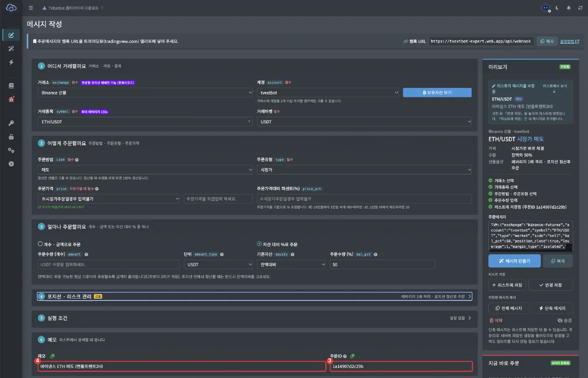Expand the 포지션 · 리스크 관리 section
The image size is (588, 378).
[x=255, y=297]
